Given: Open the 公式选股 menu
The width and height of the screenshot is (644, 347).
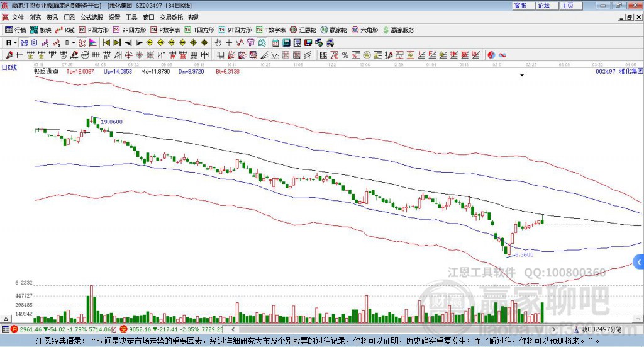Looking at the screenshot, I should 92,17.
